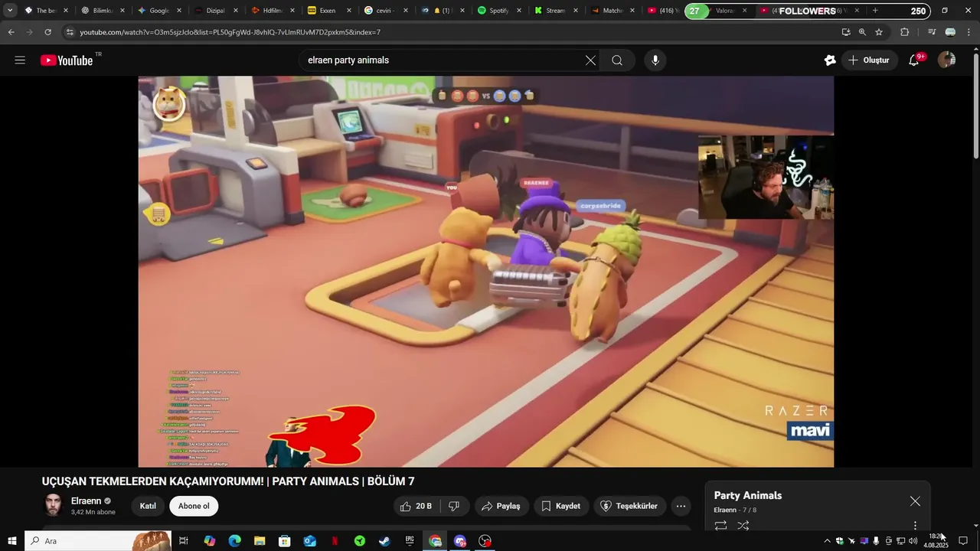Open Netflix from the taskbar
This screenshot has width=980, height=551.
coord(335,541)
